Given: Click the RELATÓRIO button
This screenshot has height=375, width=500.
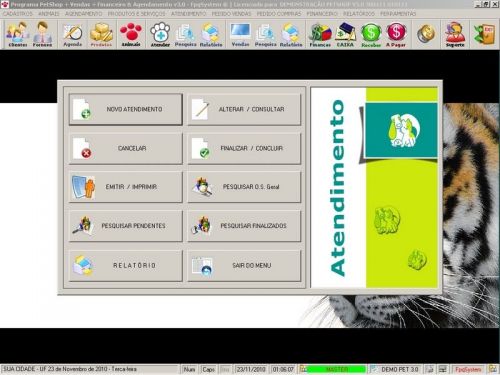Looking at the screenshot, I should (x=126, y=266).
